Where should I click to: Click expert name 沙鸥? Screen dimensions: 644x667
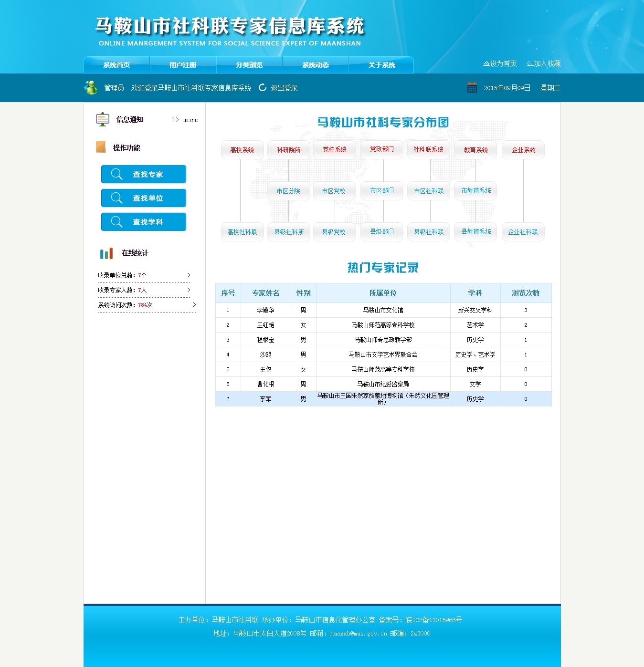pos(265,354)
